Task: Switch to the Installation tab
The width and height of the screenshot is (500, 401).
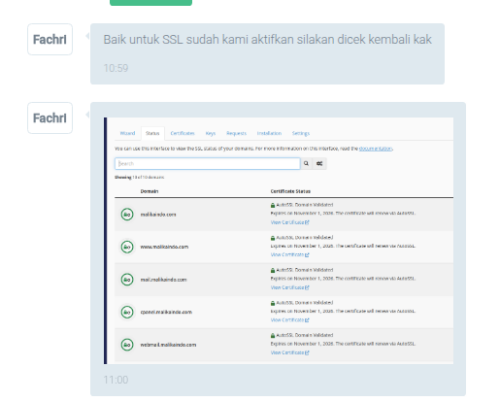Action: pos(269,133)
